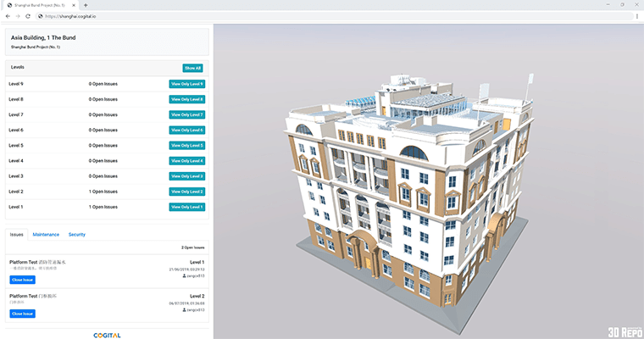
Task: Click Level 2's '1 Open Issues' text
Action: click(103, 192)
